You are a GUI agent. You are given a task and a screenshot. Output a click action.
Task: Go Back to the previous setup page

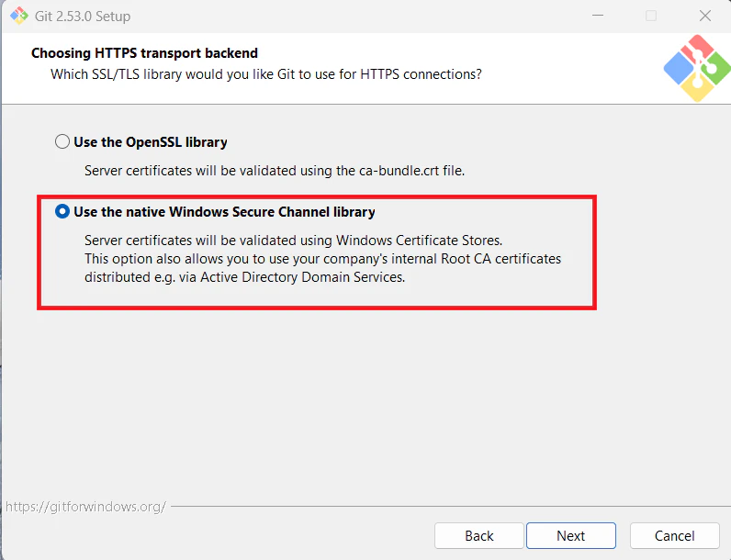pyautogui.click(x=478, y=535)
